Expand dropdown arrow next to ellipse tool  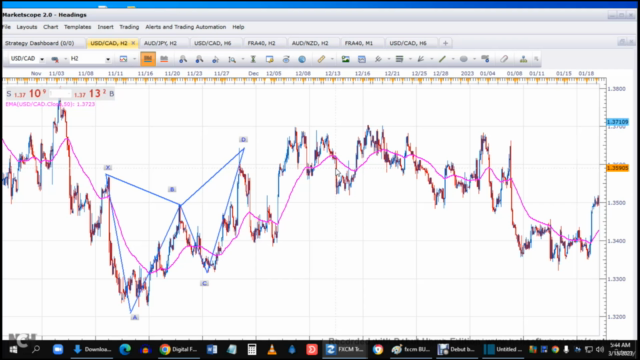pos(474,59)
